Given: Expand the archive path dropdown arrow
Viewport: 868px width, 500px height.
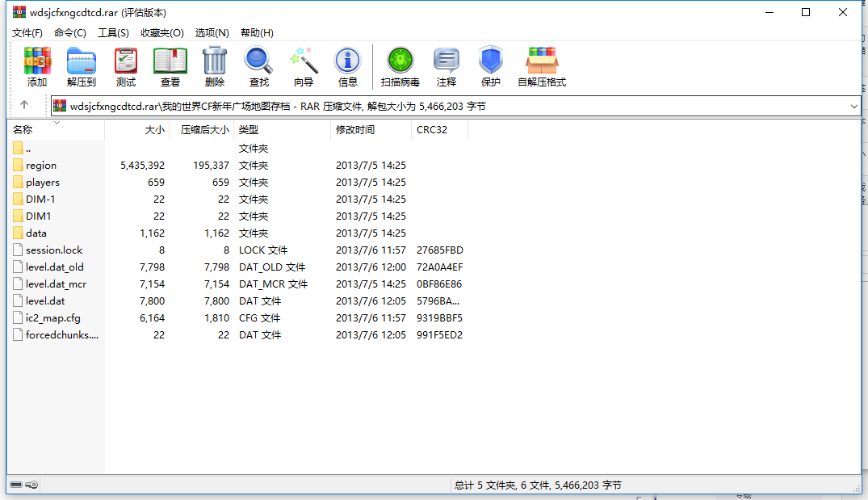Looking at the screenshot, I should click(x=853, y=107).
